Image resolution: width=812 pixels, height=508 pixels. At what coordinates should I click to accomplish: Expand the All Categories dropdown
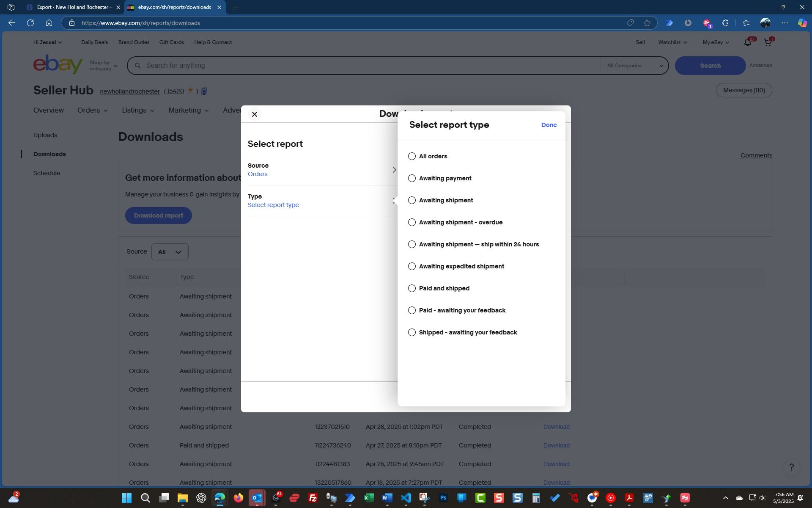click(634, 66)
